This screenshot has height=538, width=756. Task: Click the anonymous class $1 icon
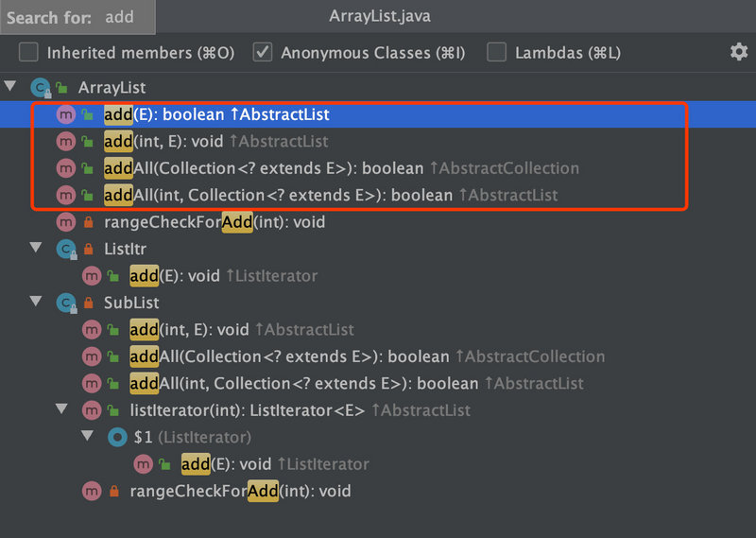pyautogui.click(x=117, y=437)
